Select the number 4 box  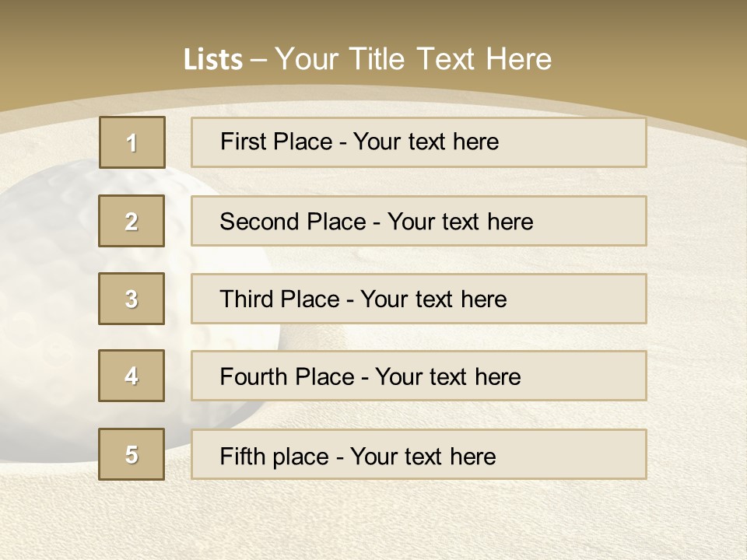point(132,376)
